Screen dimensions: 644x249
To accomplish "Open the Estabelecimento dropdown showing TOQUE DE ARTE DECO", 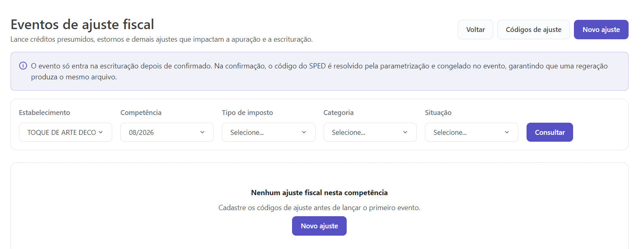I will click(x=66, y=132).
